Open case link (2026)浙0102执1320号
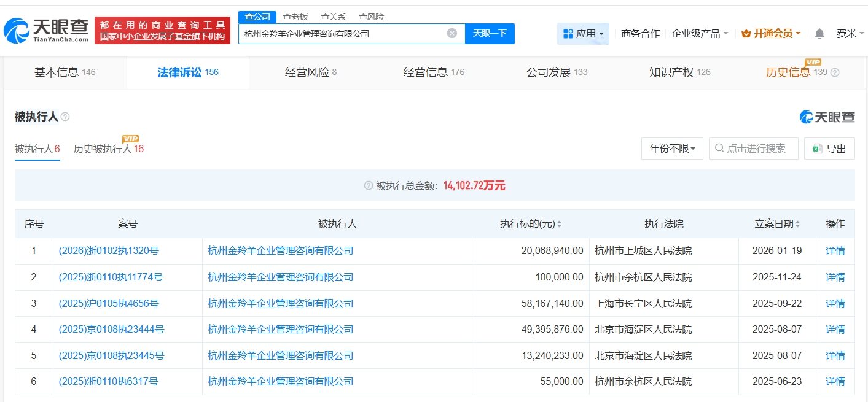This screenshot has width=868, height=402. (x=109, y=250)
